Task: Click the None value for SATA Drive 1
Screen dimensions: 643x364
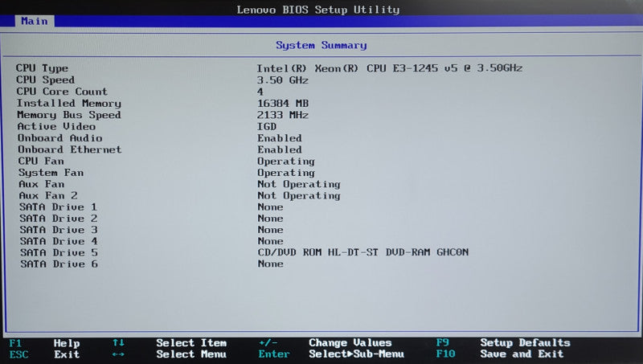Action: click(270, 207)
